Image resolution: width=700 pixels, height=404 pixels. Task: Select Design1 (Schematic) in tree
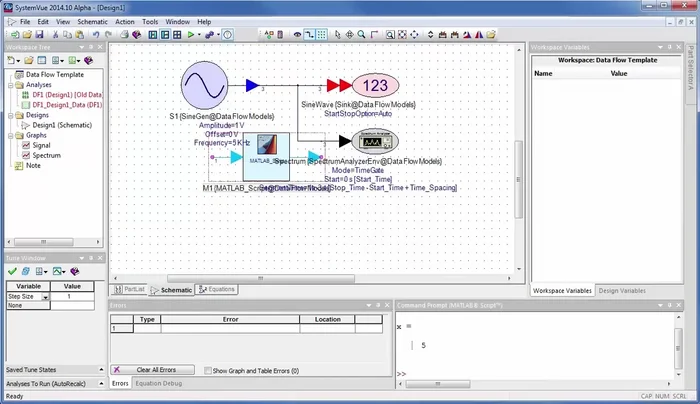[x=62, y=125]
